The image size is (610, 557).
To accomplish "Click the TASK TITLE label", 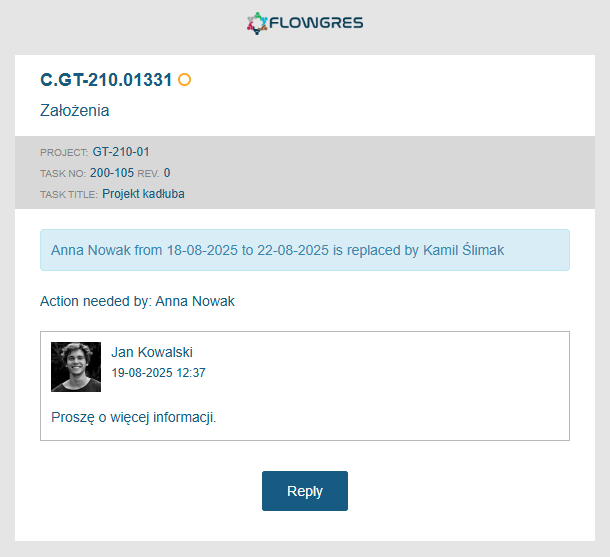I will (69, 194).
